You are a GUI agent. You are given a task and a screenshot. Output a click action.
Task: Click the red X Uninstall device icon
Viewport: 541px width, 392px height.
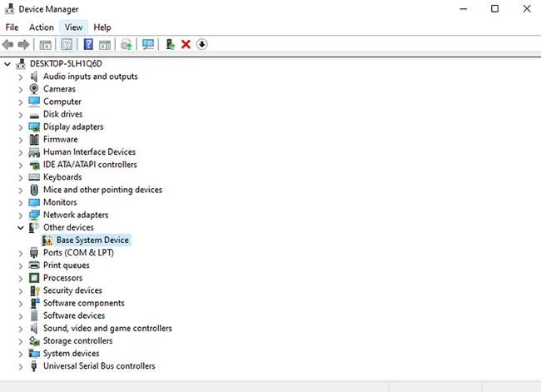click(x=186, y=44)
